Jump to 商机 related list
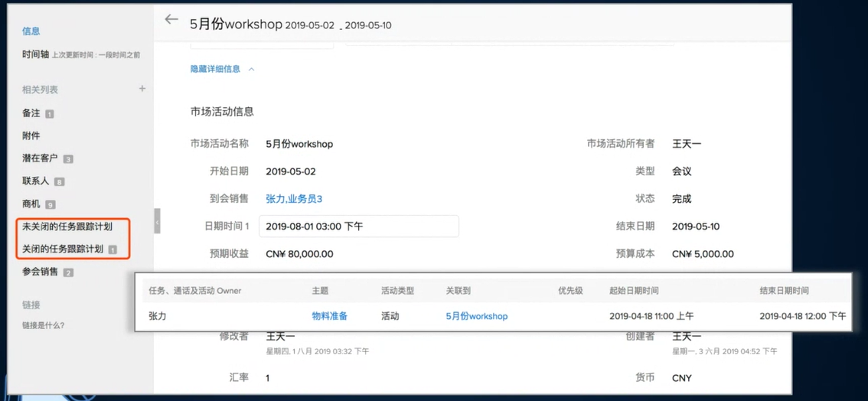The width and height of the screenshot is (868, 401). (x=31, y=204)
